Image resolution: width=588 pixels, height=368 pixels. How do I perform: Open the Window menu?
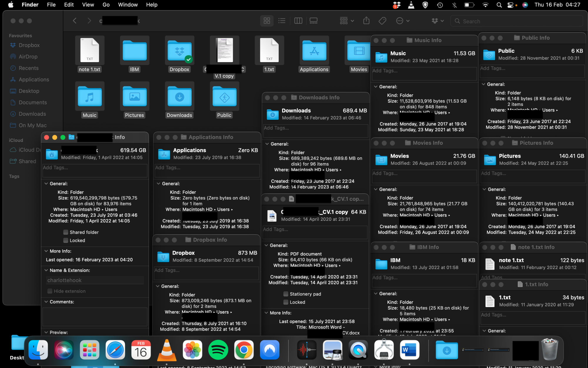tap(128, 5)
